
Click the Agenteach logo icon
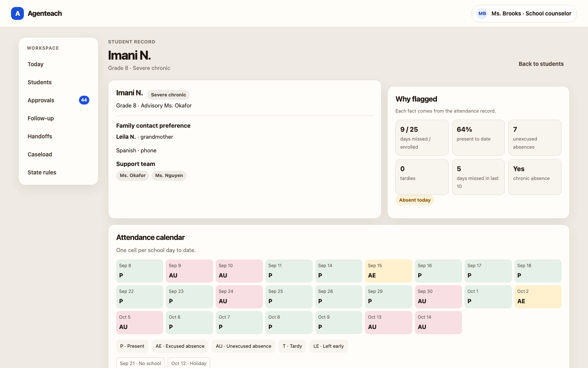point(17,14)
